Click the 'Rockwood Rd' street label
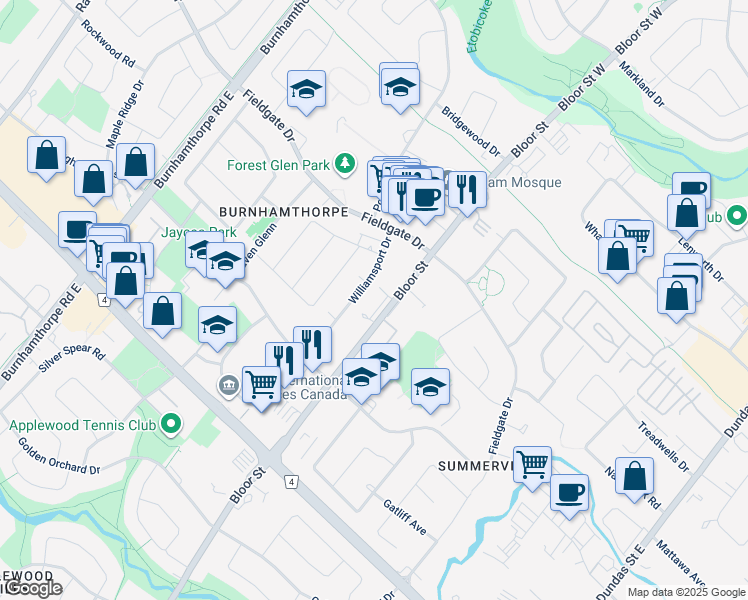This screenshot has width=748, height=600. point(108,43)
